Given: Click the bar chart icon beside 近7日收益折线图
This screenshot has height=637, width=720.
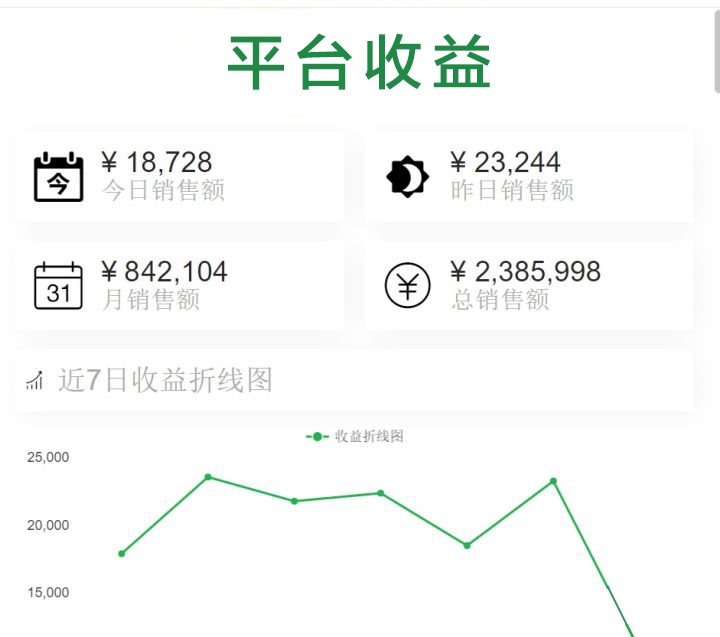Looking at the screenshot, I should (x=35, y=380).
